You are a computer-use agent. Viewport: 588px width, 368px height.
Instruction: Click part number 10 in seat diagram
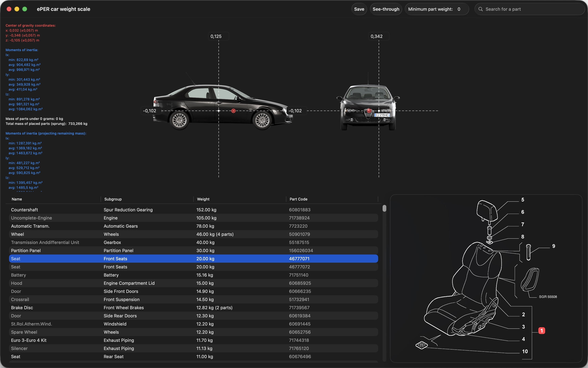pyautogui.click(x=525, y=351)
